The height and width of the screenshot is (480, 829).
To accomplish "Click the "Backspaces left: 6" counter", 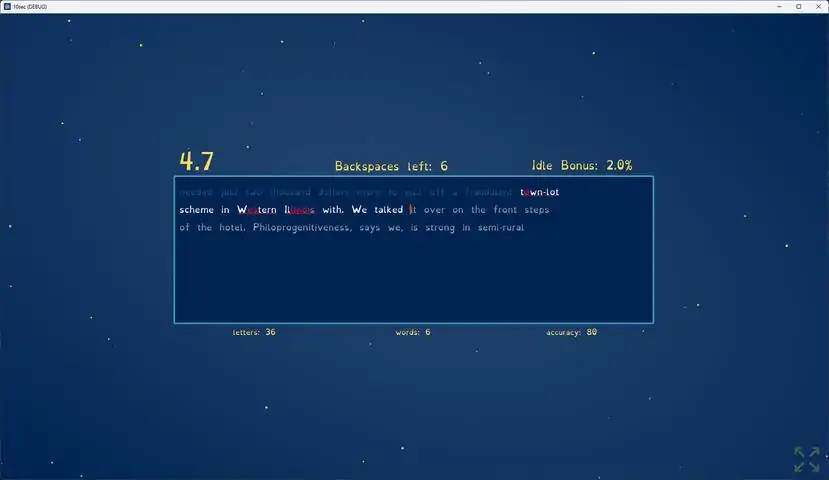I will point(391,166).
